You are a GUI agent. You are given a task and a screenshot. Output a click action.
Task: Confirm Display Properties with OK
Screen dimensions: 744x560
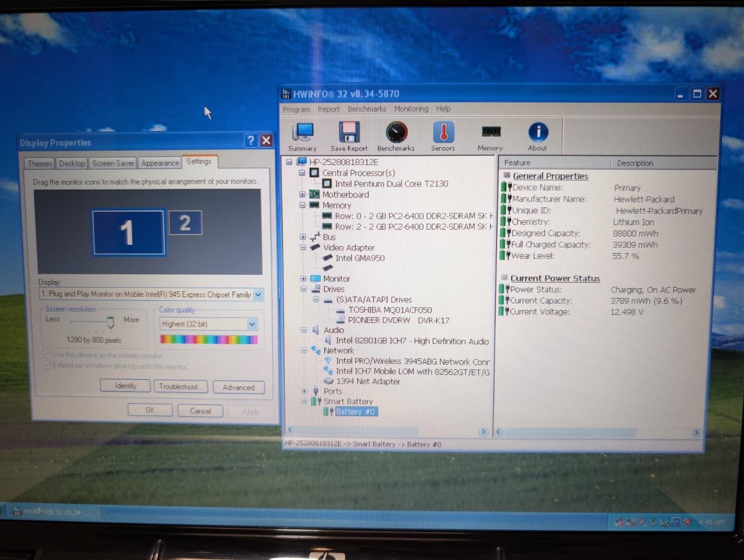click(x=150, y=410)
